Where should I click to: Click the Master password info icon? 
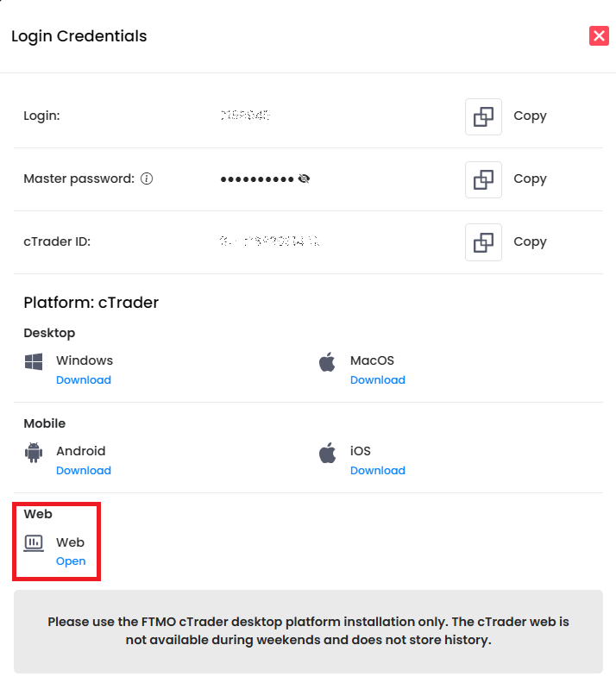(147, 179)
